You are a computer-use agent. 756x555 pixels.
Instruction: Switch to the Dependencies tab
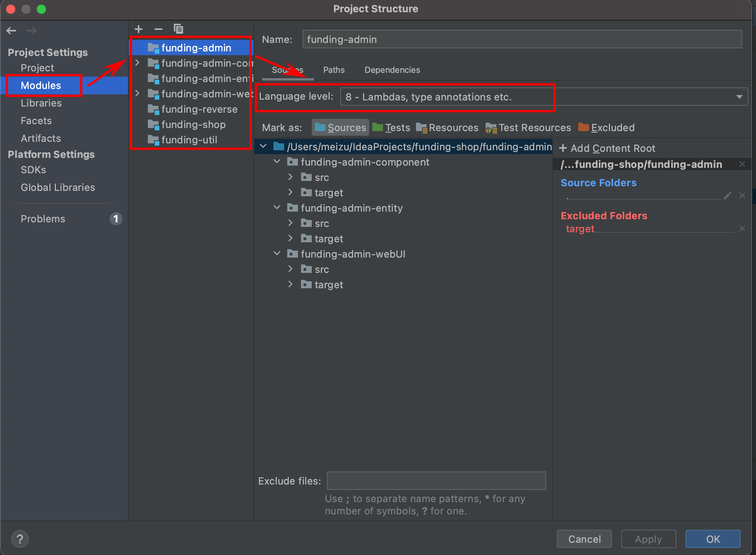[392, 70]
